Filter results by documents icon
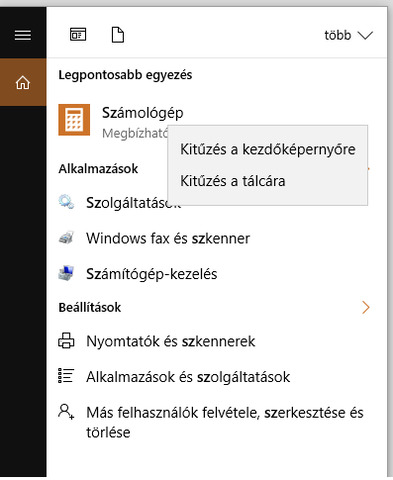Screen dimensions: 393x480 pos(118,35)
